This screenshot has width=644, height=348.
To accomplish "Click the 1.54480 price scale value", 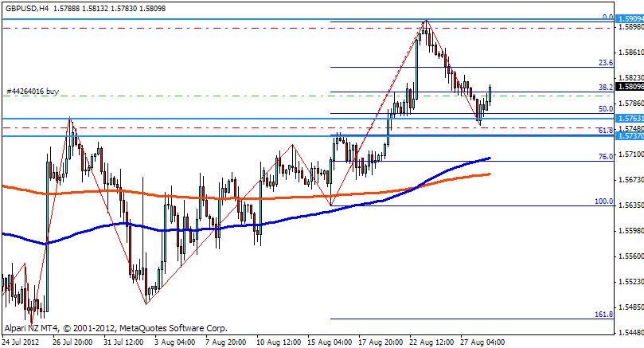I will pos(631,332).
